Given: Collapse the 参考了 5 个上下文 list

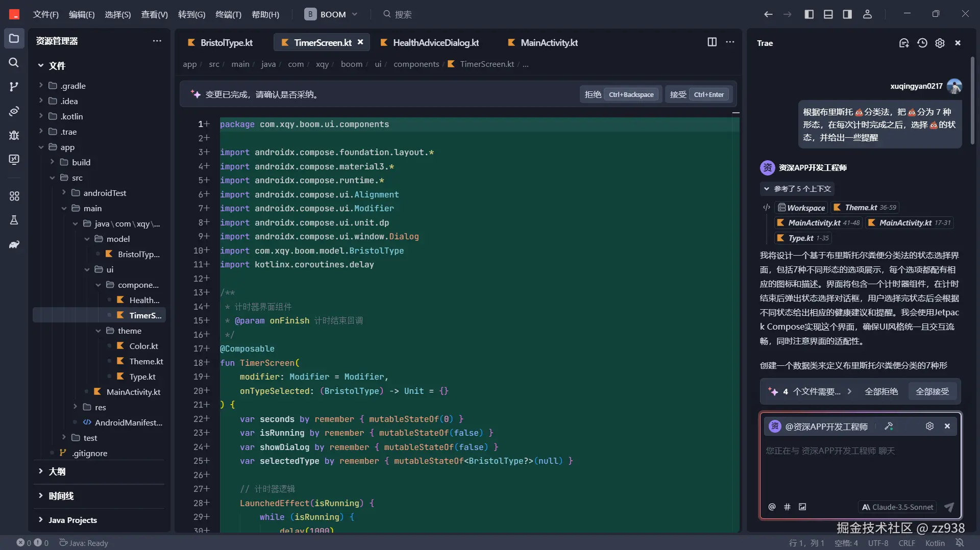Looking at the screenshot, I should 797,189.
